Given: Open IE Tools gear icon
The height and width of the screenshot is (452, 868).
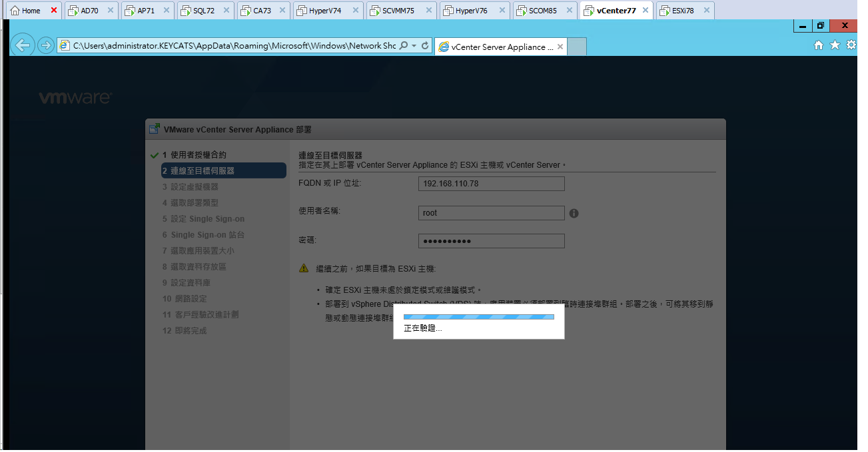Looking at the screenshot, I should click(851, 45).
